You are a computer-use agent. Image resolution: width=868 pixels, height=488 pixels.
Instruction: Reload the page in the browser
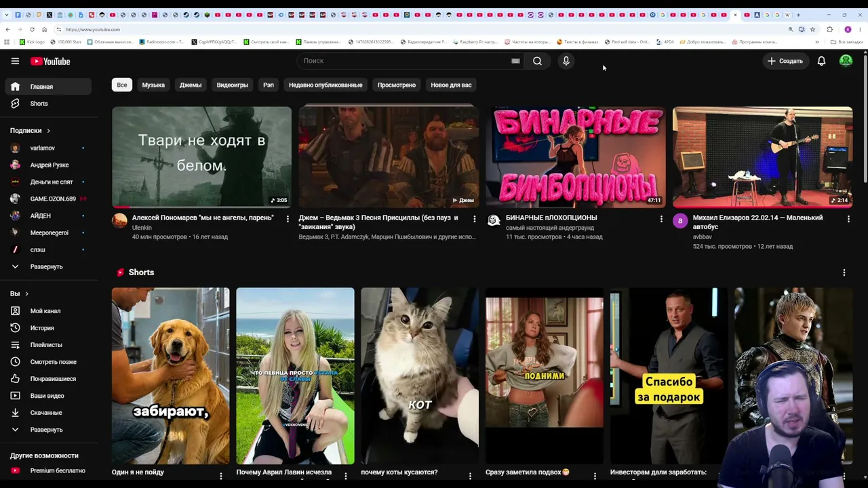pyautogui.click(x=32, y=30)
